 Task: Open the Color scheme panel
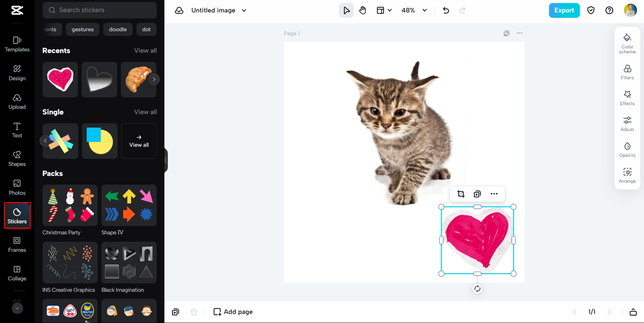point(627,43)
